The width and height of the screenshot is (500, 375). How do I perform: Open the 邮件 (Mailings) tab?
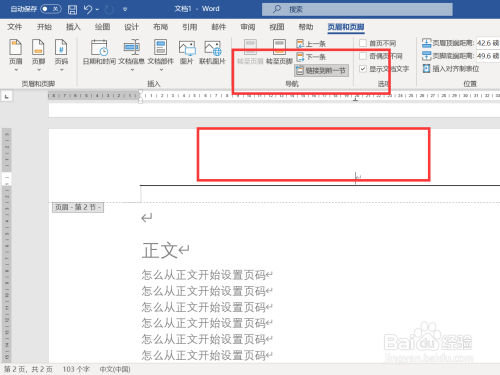point(219,27)
